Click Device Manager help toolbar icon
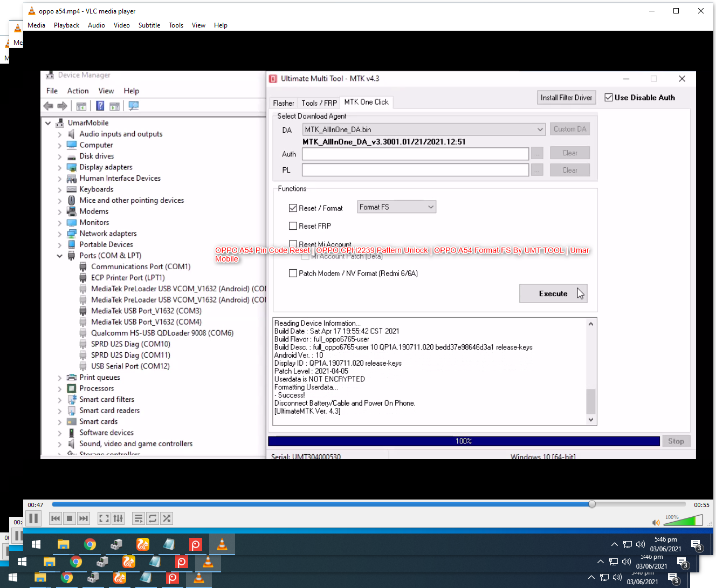Image resolution: width=716 pixels, height=588 pixels. click(100, 106)
